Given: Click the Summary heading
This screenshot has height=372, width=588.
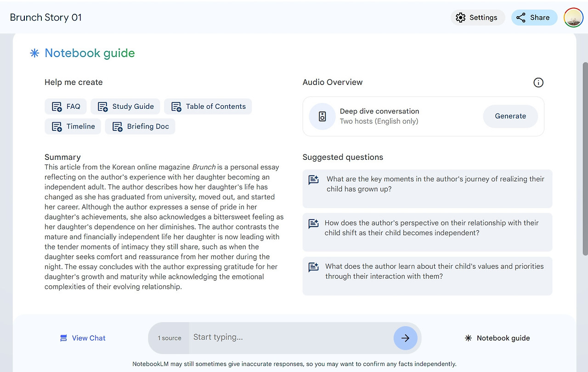Looking at the screenshot, I should point(62,157).
